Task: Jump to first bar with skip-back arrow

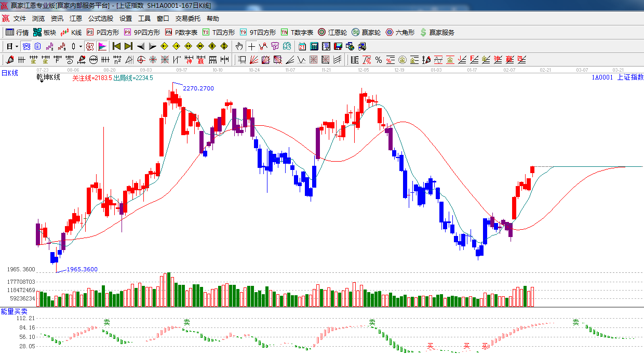Action: coord(116,46)
